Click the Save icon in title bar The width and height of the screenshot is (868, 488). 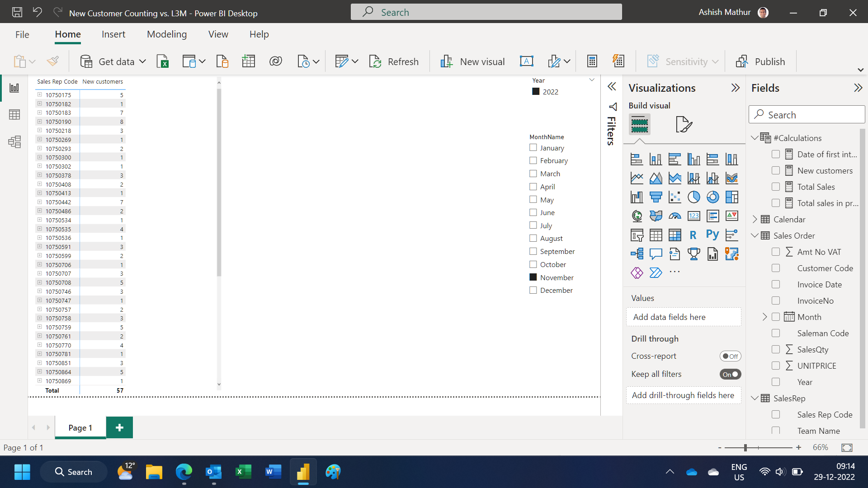tap(17, 12)
